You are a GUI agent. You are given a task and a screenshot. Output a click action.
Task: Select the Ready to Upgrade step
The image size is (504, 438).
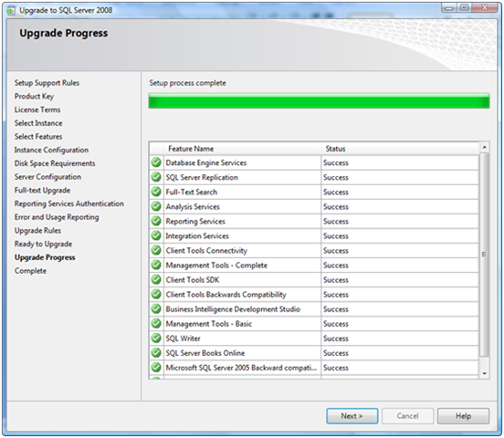44,245
